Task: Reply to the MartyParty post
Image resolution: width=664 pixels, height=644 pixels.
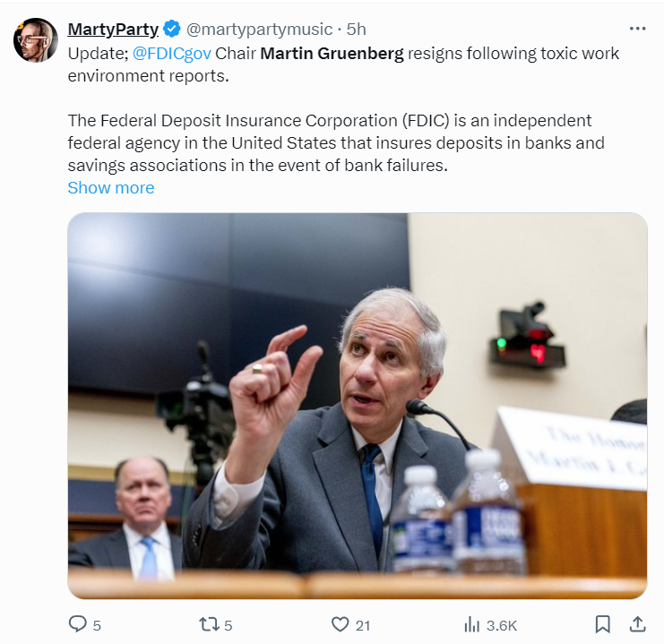Action: tap(78, 624)
